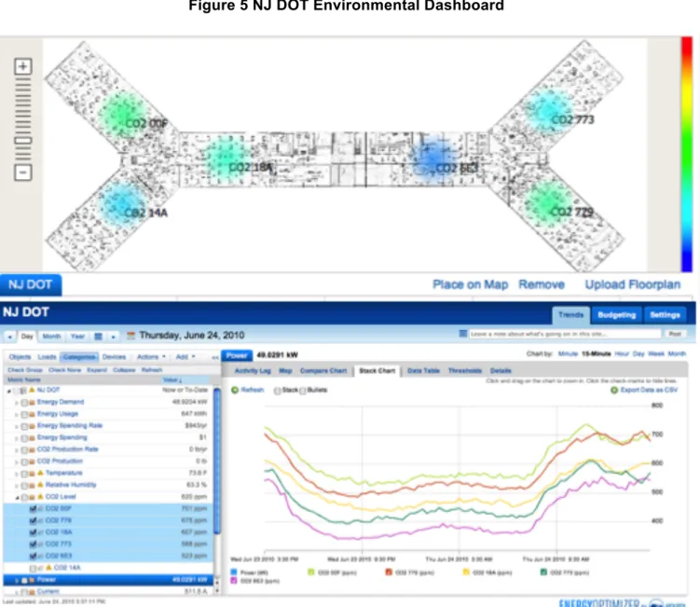Select CO2 18A sensor on the floorplan
The width and height of the screenshot is (700, 607).
(x=226, y=158)
